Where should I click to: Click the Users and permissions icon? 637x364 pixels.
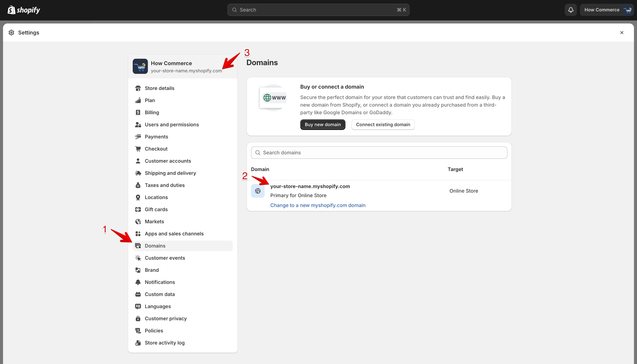(138, 124)
